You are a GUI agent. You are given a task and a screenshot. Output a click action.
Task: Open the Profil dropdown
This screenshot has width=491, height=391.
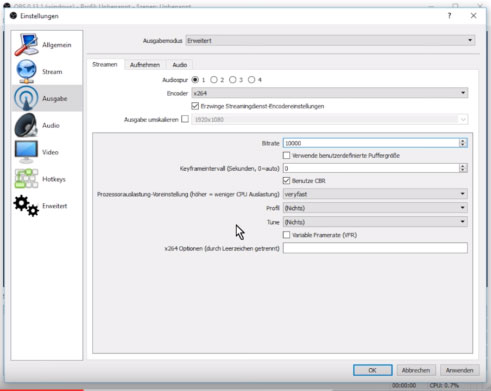(x=375, y=208)
